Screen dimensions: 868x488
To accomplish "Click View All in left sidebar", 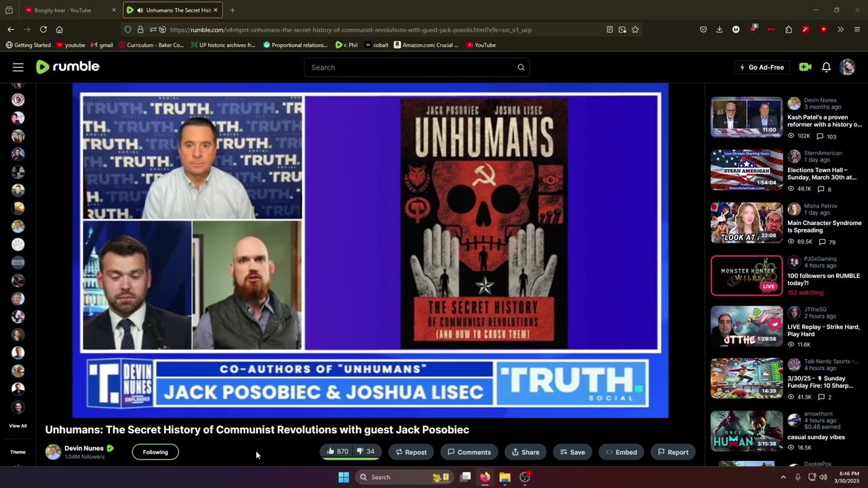I will [18, 426].
